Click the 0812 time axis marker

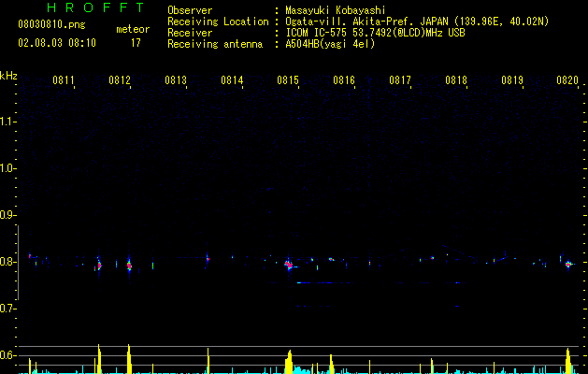tap(120, 80)
